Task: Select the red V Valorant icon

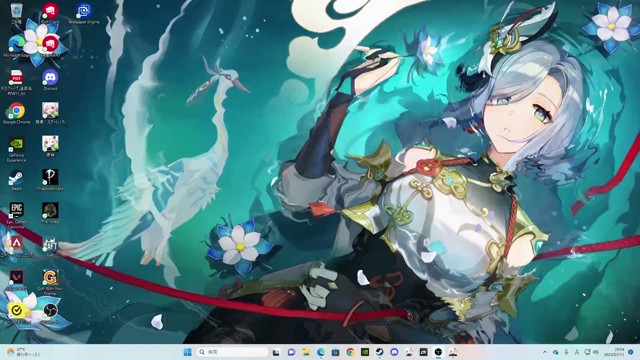Action: [x=16, y=280]
